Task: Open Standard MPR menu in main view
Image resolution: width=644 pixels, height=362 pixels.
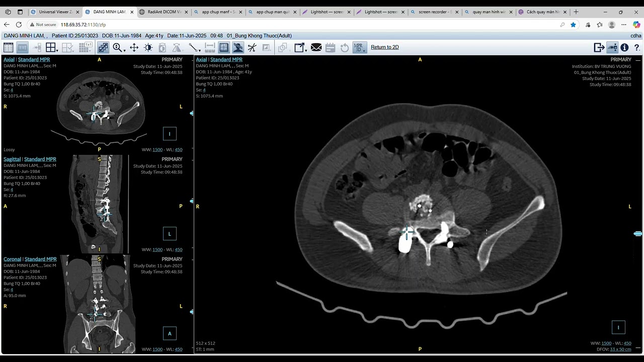Action: tap(226, 59)
